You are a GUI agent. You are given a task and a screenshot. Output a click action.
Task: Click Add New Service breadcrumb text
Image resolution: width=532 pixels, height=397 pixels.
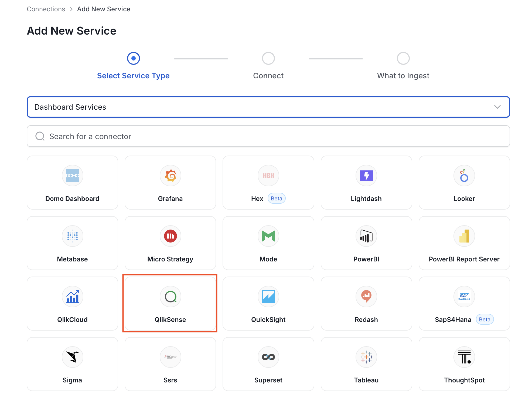[x=104, y=9]
